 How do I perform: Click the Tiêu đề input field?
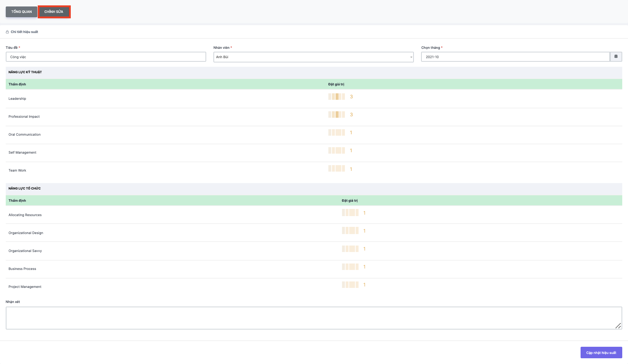[x=106, y=57]
